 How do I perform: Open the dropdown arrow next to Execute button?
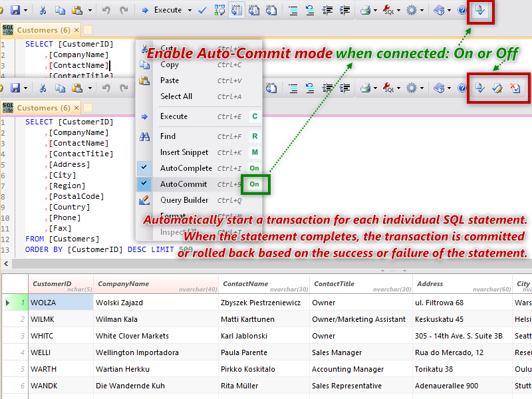[x=190, y=10]
